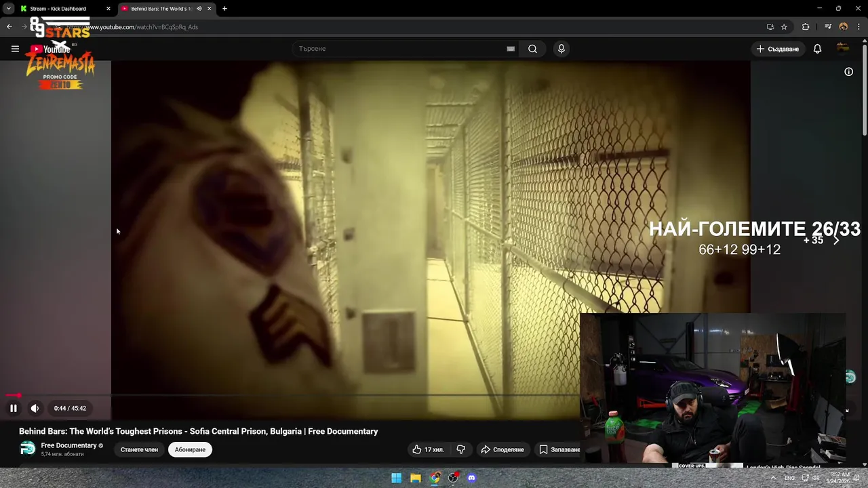Mute the video volume speaker icon

(35, 408)
